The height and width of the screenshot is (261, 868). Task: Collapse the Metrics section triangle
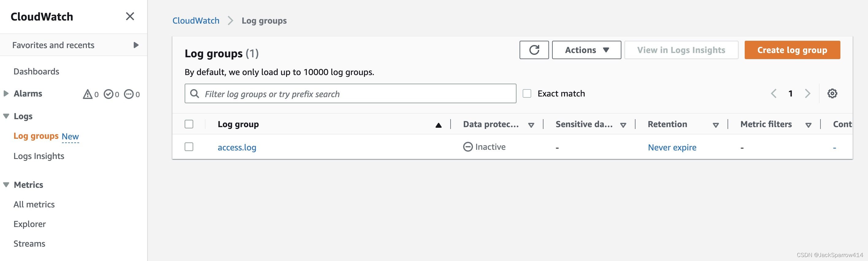tap(6, 185)
